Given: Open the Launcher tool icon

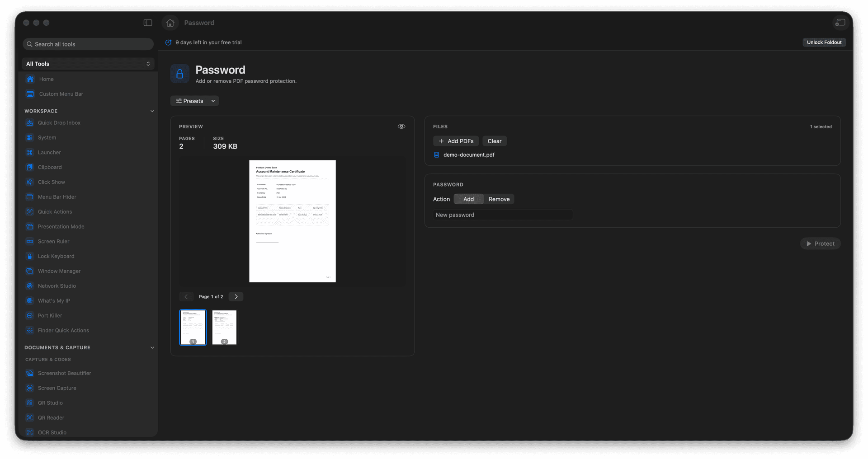Looking at the screenshot, I should (x=30, y=153).
